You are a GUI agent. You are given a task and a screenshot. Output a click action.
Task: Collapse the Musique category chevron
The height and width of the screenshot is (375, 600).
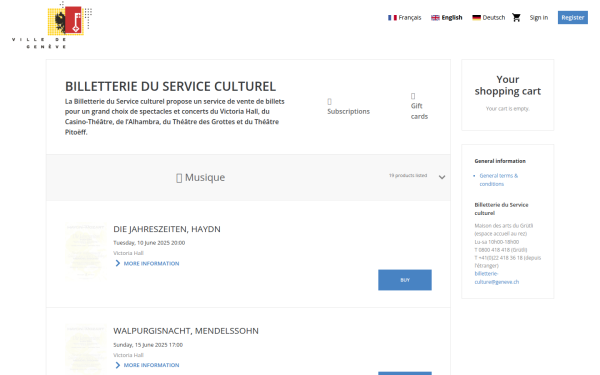442,177
